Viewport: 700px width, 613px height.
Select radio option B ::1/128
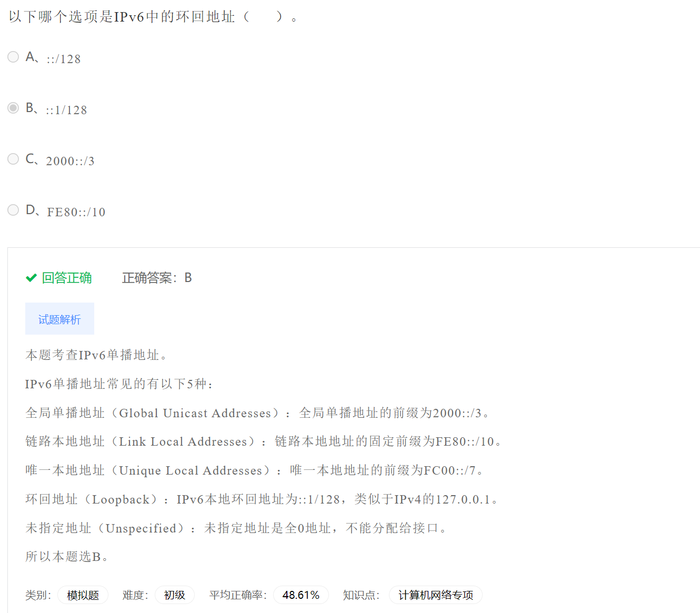tap(13, 108)
